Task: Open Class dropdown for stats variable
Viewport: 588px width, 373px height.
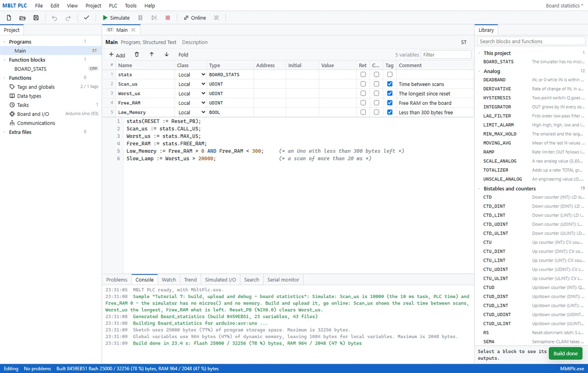Action: pyautogui.click(x=191, y=75)
